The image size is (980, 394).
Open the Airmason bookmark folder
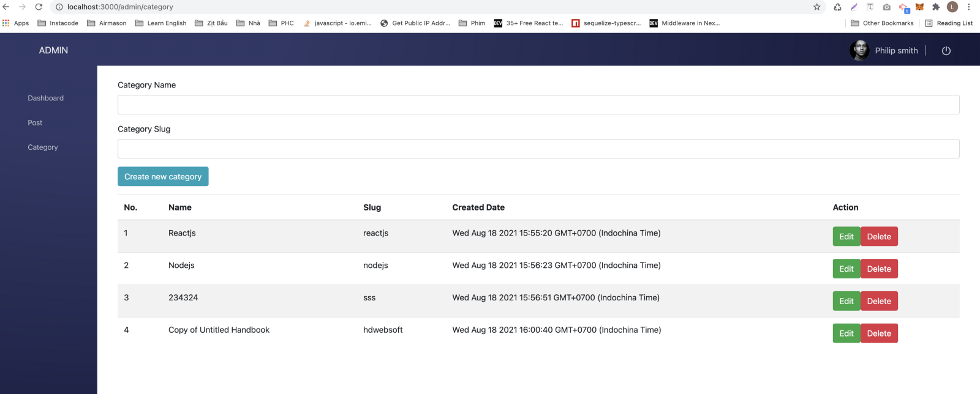tap(107, 23)
